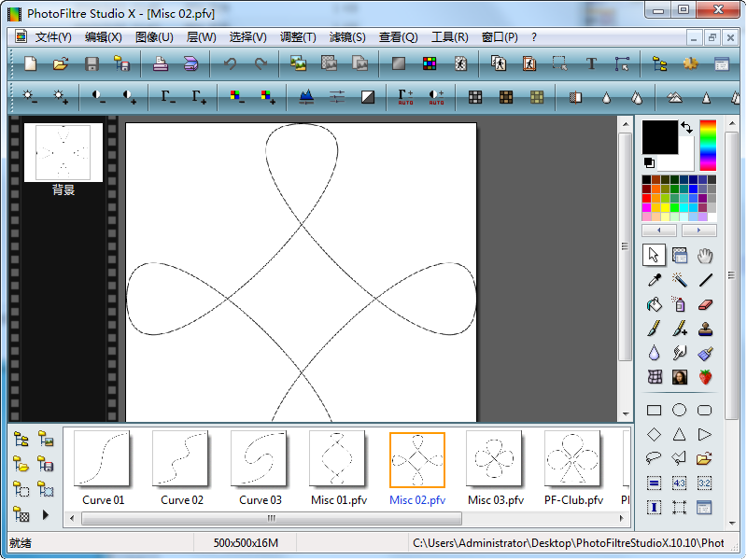Viewport: 747px width, 560px height.
Task: Click the Text tool T icon
Action: tap(591, 63)
